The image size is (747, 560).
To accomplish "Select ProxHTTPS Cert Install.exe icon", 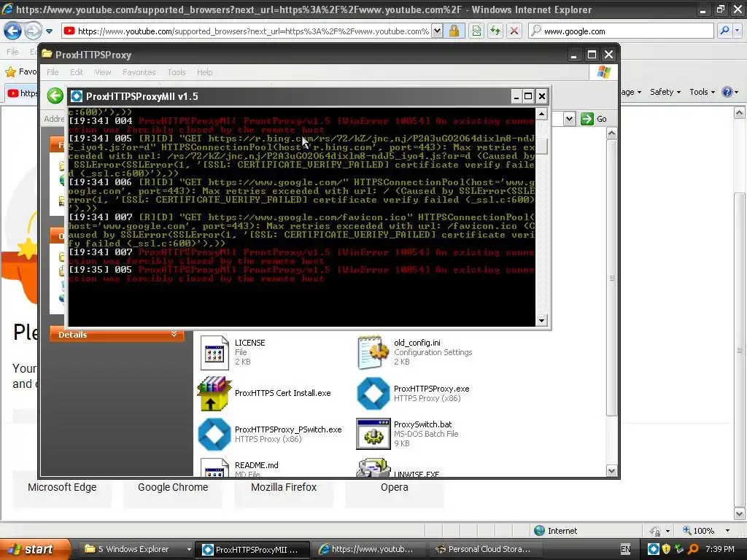I will (214, 393).
